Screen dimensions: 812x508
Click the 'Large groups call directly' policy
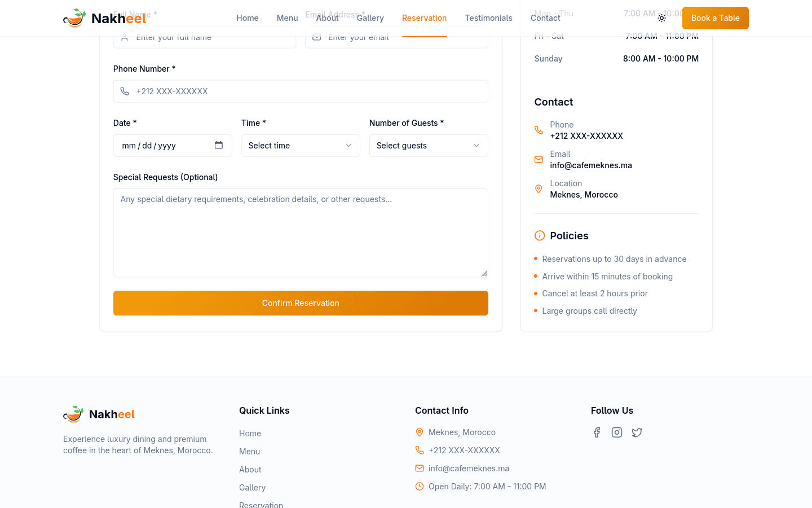pyautogui.click(x=589, y=311)
